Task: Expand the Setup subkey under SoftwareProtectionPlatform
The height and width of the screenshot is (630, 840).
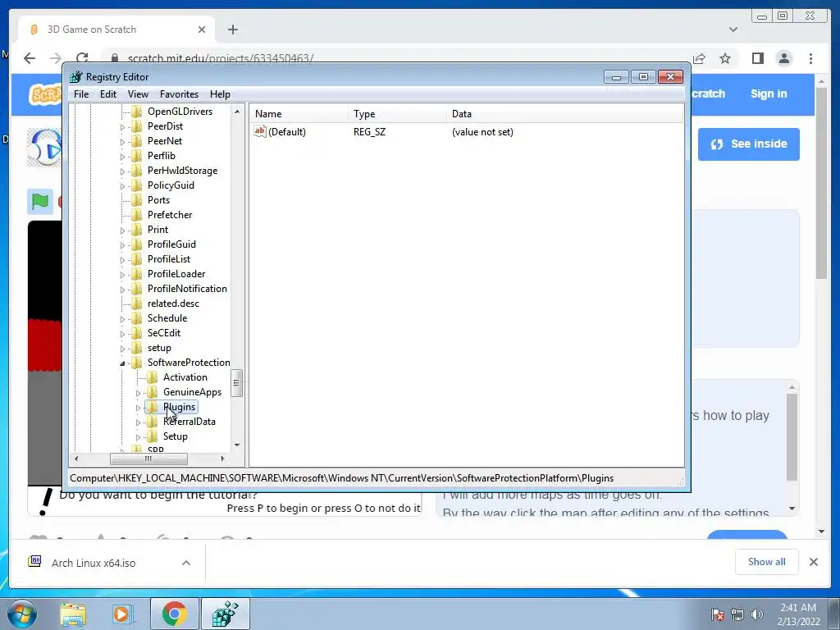Action: (138, 437)
